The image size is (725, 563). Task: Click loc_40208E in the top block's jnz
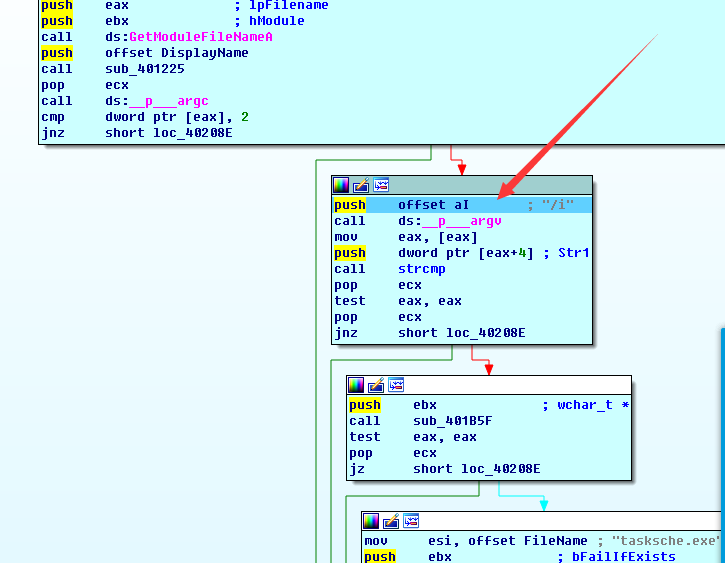pyautogui.click(x=192, y=133)
